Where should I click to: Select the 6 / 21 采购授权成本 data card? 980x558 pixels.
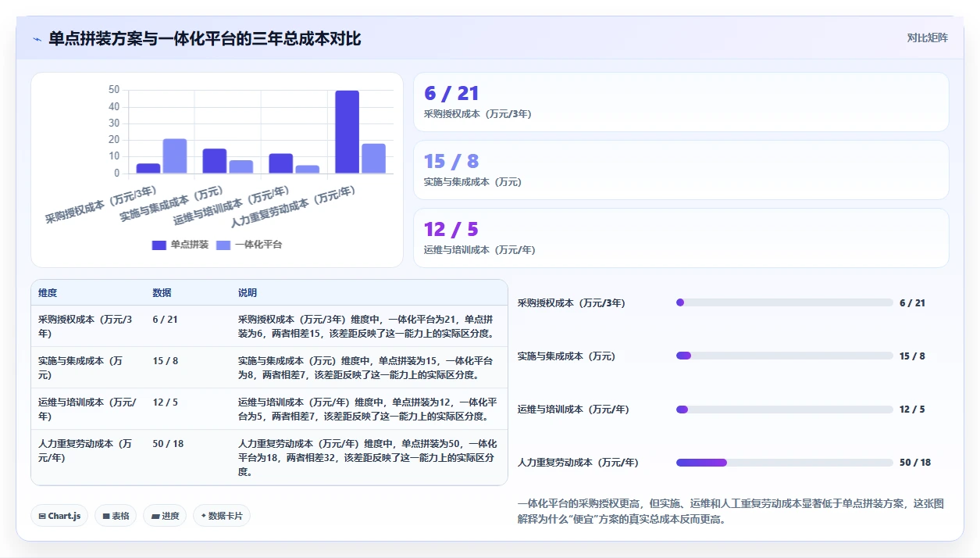(x=681, y=102)
